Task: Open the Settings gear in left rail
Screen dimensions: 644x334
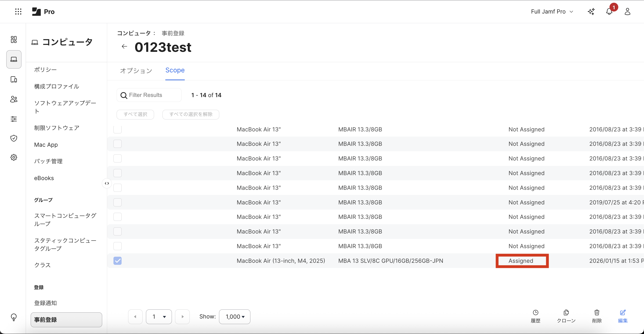Action: (14, 157)
